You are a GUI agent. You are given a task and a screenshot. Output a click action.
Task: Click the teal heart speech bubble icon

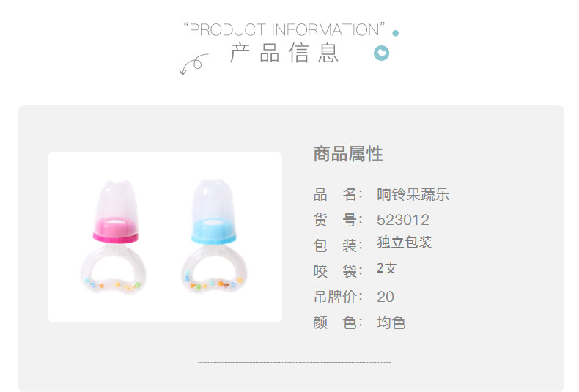[381, 53]
